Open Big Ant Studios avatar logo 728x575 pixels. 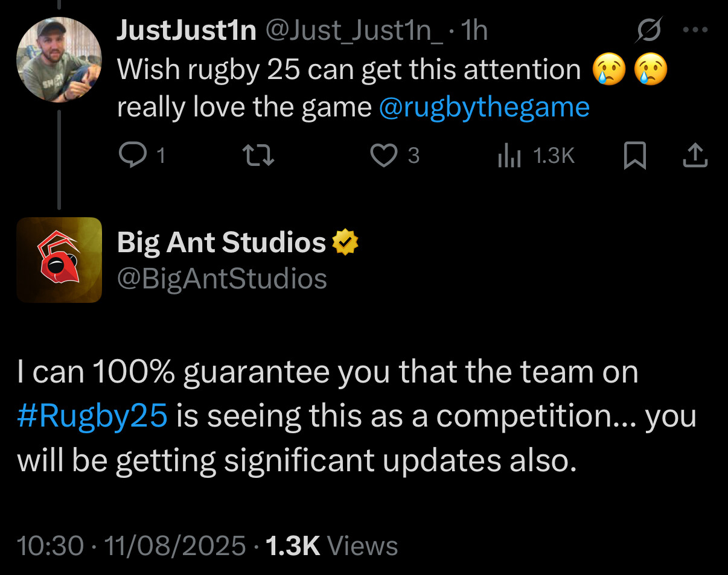tap(59, 259)
